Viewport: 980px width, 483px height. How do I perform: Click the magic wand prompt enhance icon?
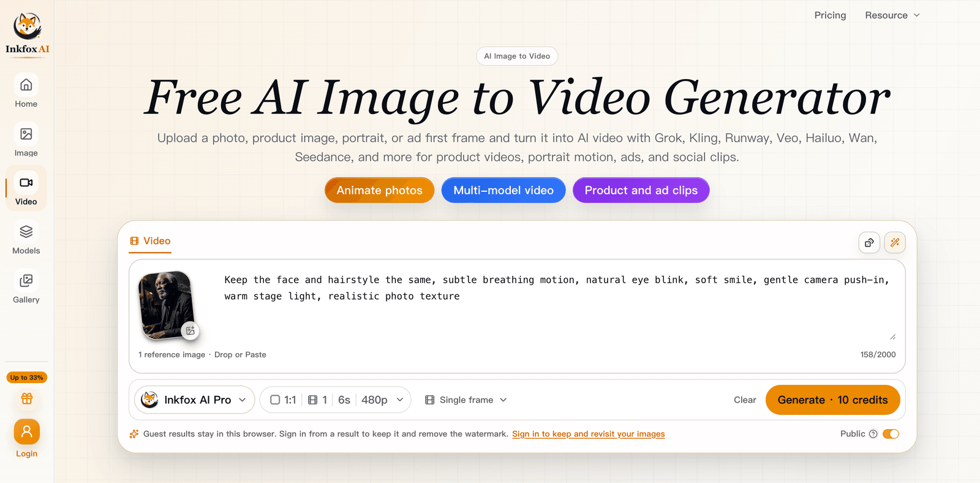coord(895,243)
